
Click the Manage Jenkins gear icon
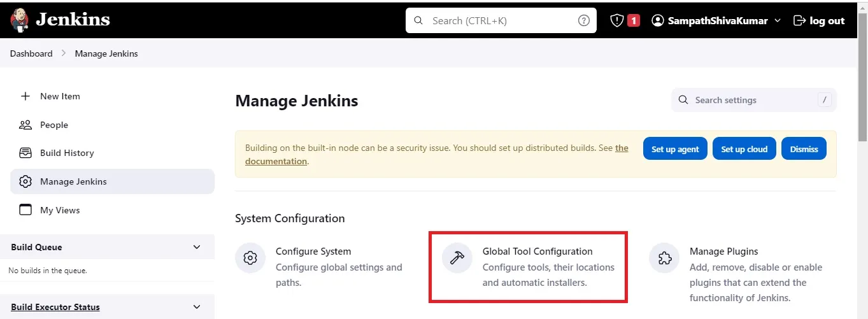25,181
